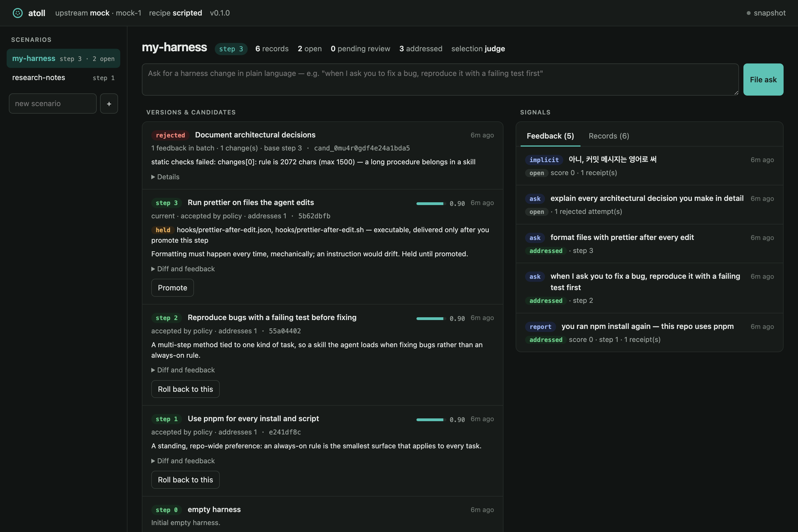Click the held badge in step 3
Image resolution: width=798 pixels, height=532 pixels.
point(163,230)
